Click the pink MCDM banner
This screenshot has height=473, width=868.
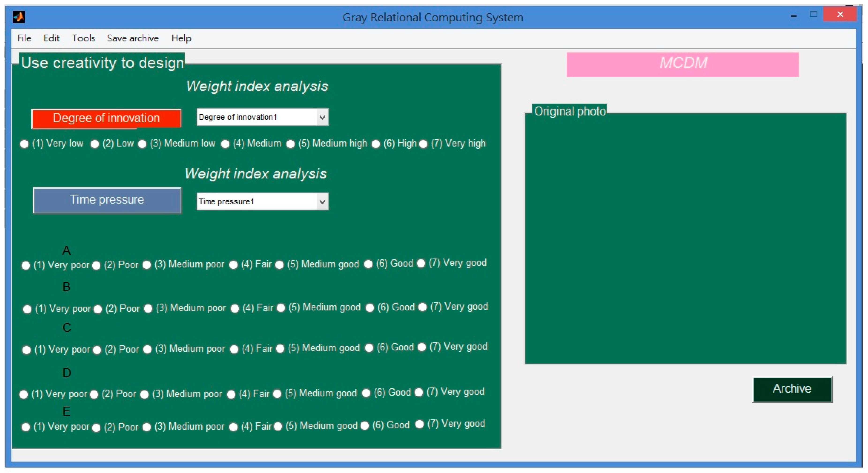coord(682,64)
